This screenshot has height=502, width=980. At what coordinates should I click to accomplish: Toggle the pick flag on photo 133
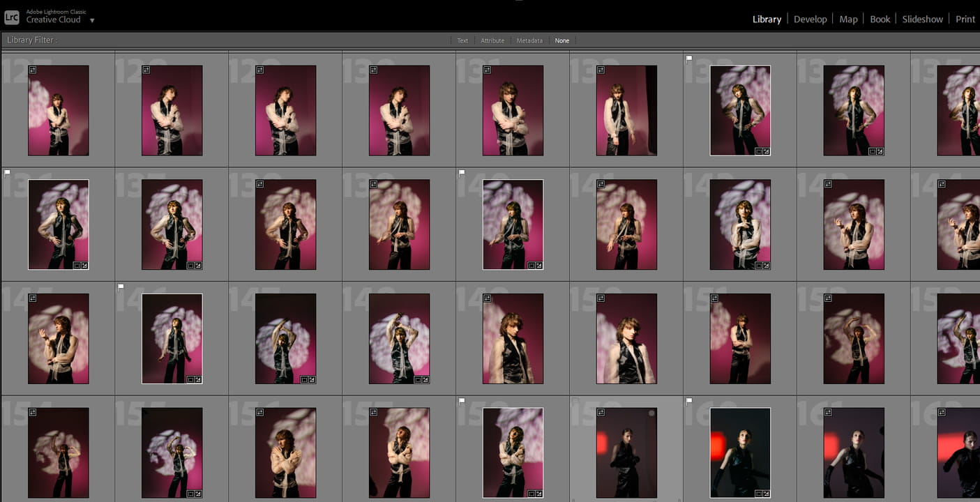689,59
